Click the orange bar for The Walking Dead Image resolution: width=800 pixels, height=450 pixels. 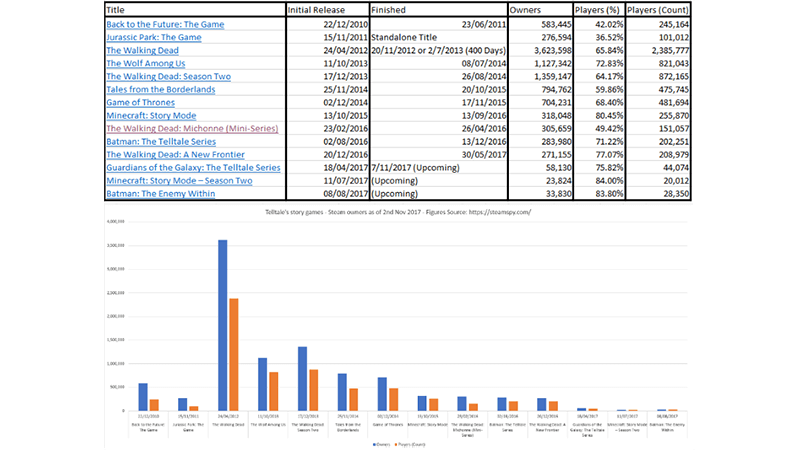pyautogui.click(x=233, y=354)
